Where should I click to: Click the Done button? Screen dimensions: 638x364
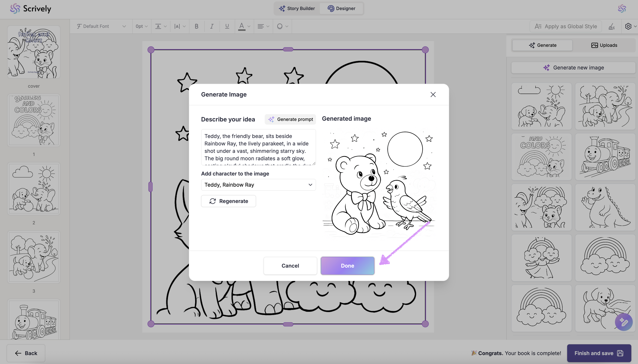click(347, 266)
